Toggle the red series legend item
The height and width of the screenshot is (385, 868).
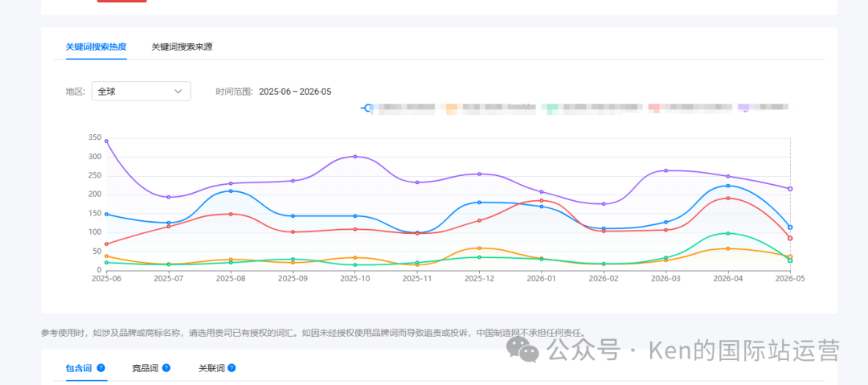(x=690, y=108)
